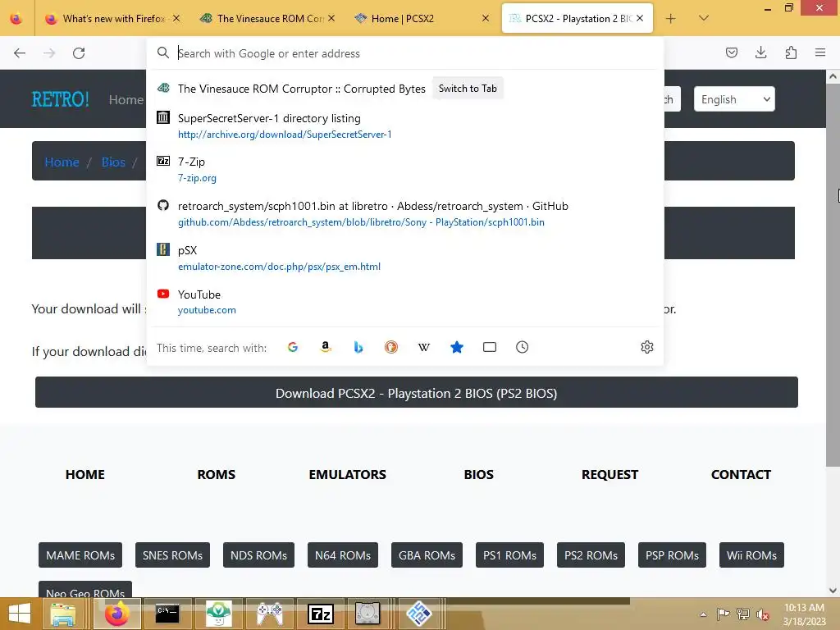
Task: Click Home in the site navbar
Action: coord(126,99)
